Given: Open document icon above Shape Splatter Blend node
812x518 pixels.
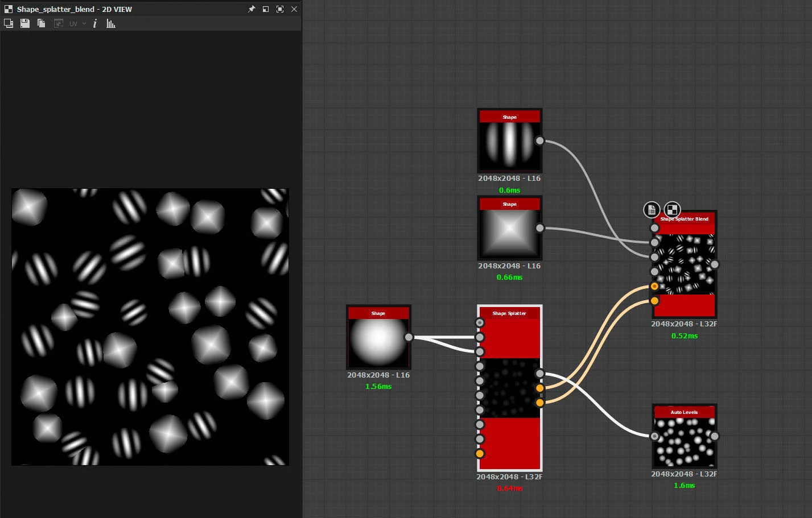Looking at the screenshot, I should [x=652, y=210].
